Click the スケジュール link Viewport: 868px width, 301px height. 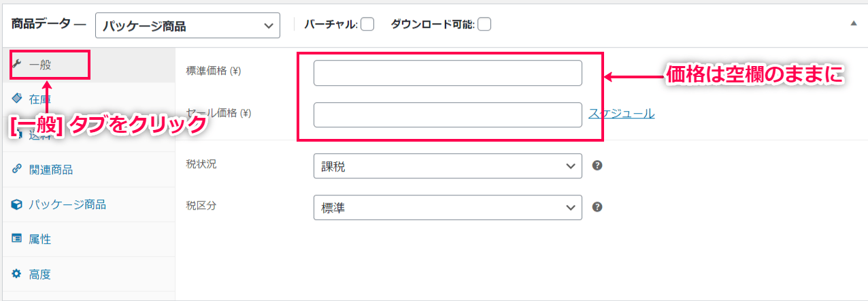[622, 114]
